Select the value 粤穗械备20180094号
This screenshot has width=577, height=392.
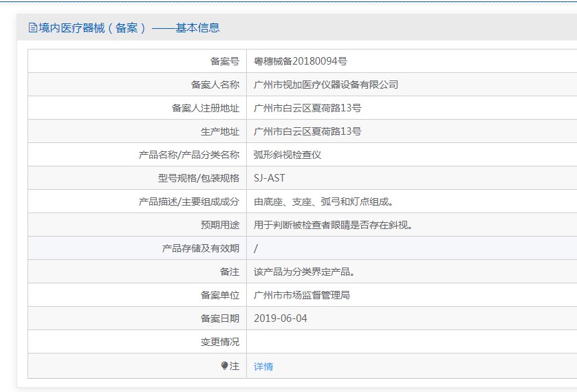pos(301,61)
